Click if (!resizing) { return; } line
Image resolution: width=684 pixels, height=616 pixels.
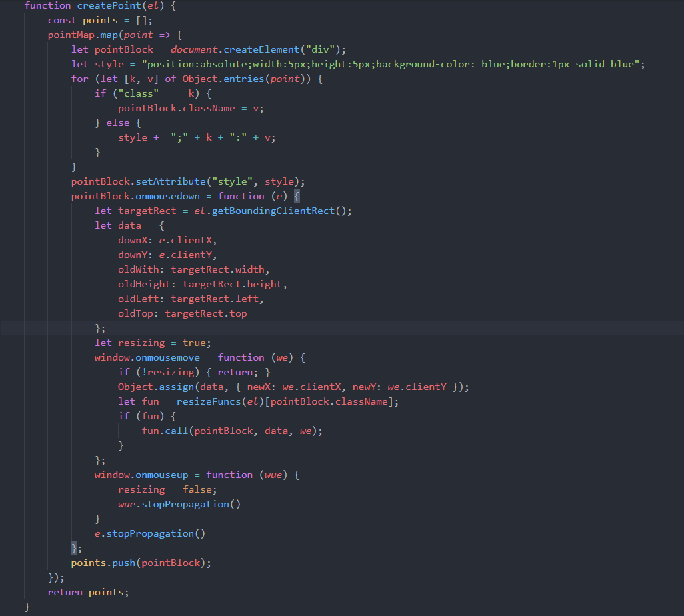(194, 372)
